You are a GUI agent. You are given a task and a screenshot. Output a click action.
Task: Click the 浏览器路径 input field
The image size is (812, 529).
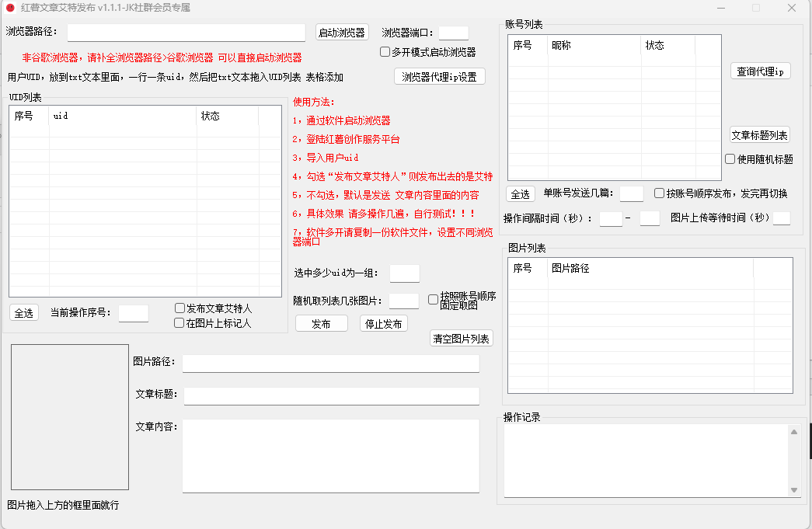(x=186, y=33)
